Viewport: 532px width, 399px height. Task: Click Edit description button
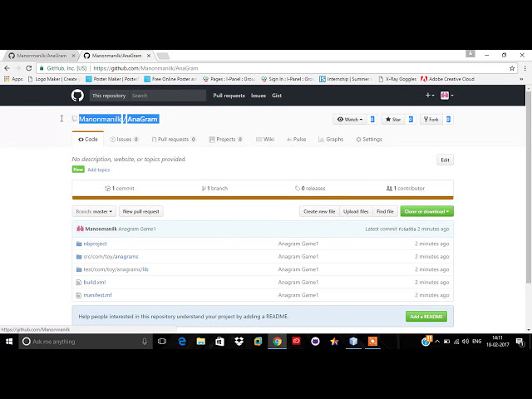coord(445,160)
